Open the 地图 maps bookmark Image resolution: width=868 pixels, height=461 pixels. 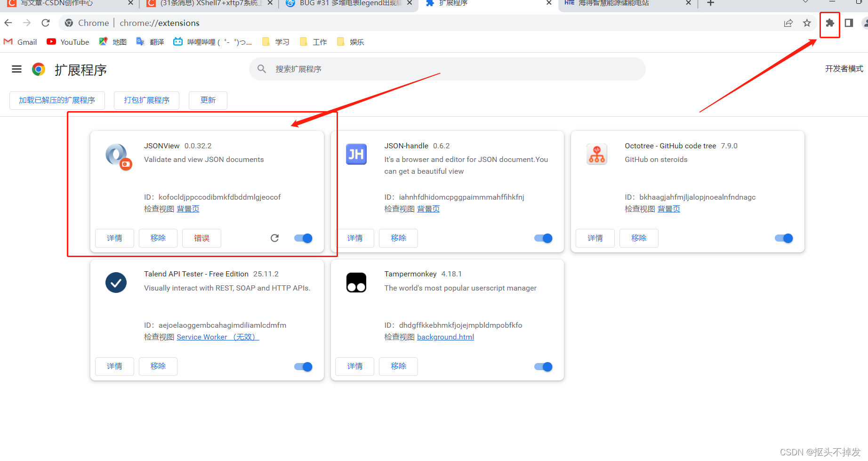pyautogui.click(x=113, y=42)
